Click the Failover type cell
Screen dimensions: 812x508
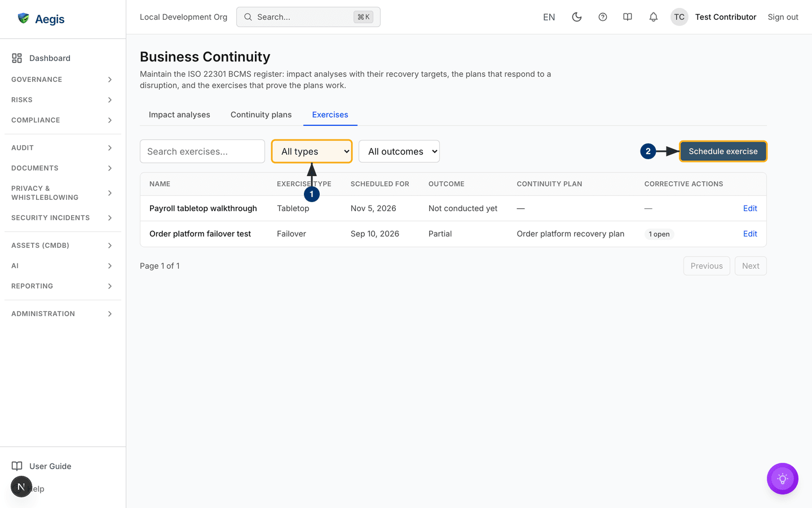292,234
